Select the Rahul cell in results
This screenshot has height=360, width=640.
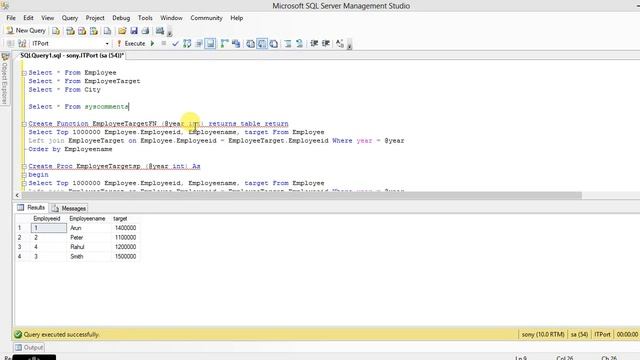click(89, 247)
